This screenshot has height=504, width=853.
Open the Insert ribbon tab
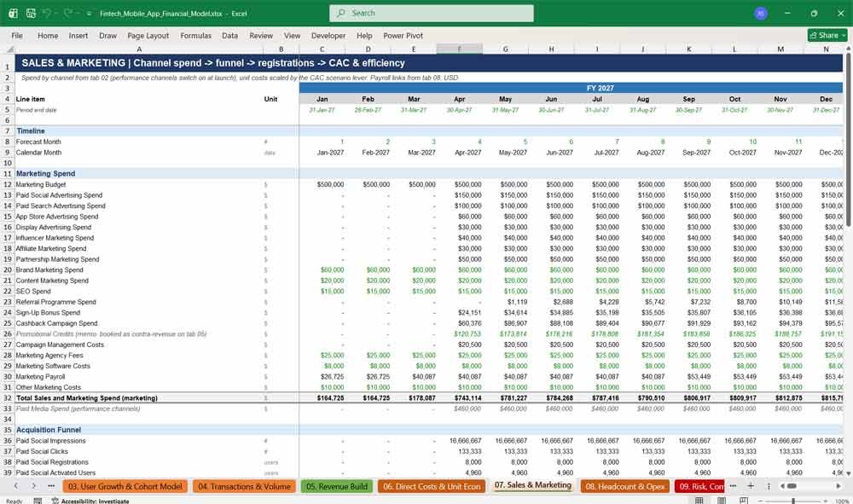[x=78, y=35]
